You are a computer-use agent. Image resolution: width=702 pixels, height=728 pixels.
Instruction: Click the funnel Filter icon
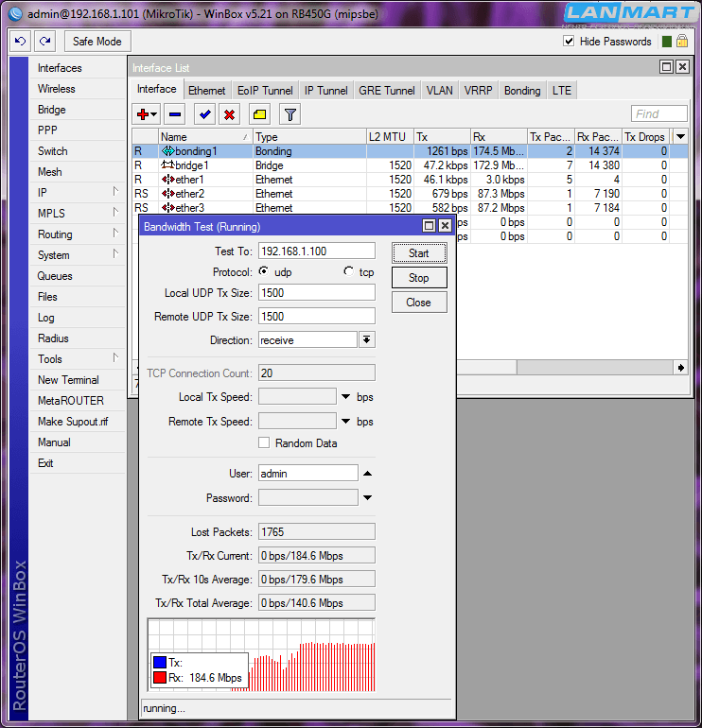[290, 114]
